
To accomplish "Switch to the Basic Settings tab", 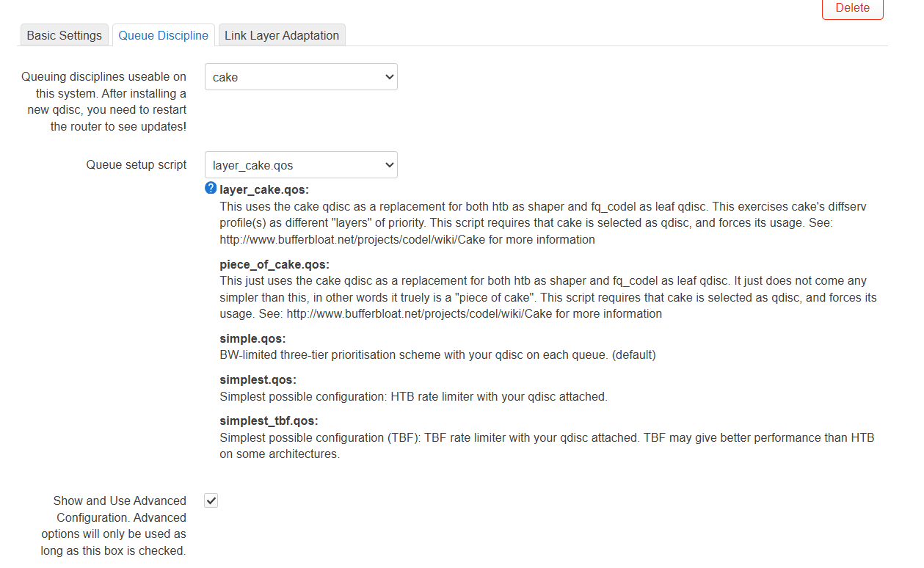I will (x=65, y=35).
